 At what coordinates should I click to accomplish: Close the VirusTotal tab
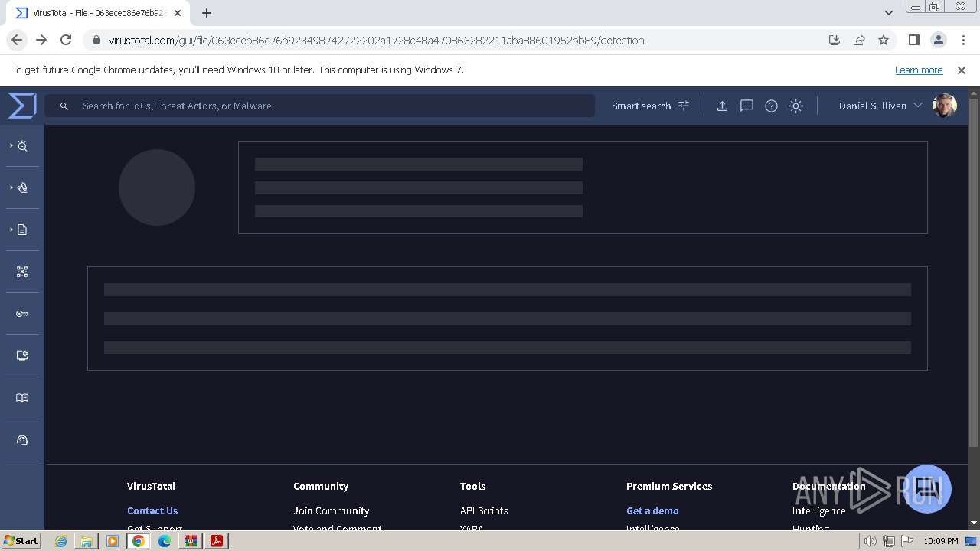(178, 13)
